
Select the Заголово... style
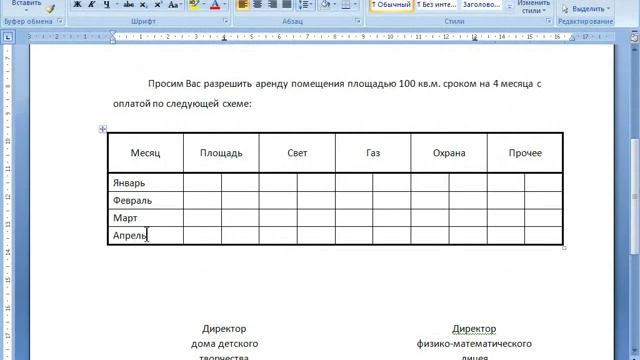[x=482, y=5]
